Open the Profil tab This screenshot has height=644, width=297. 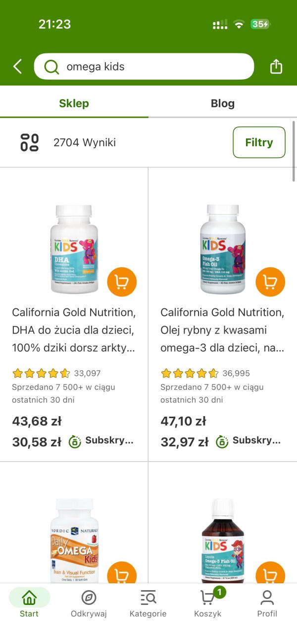pos(267,603)
